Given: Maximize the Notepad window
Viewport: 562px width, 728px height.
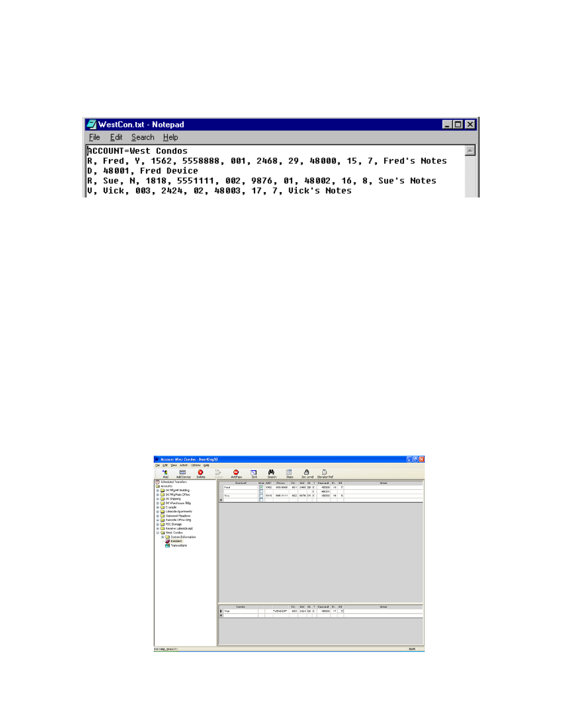Looking at the screenshot, I should (458, 124).
